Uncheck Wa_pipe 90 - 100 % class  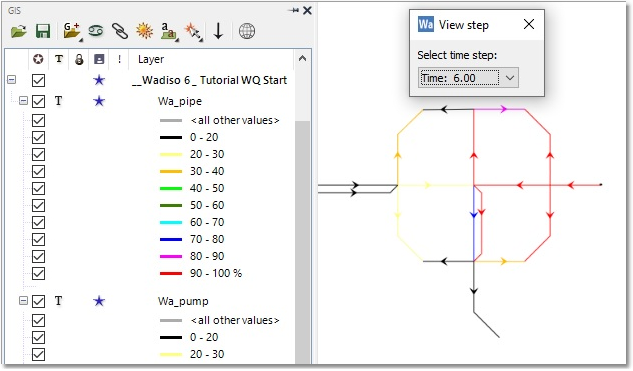tap(38, 273)
